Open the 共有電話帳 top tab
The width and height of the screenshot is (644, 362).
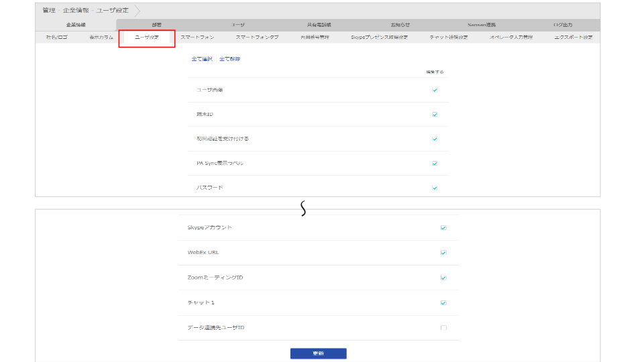[x=319, y=25]
